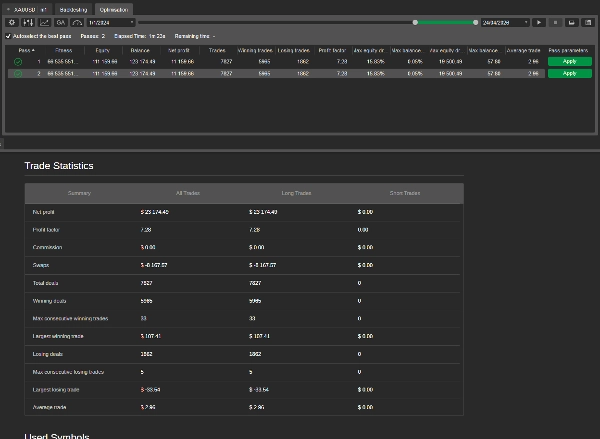Apply parameters for pass 2
The image size is (600, 439).
569,73
